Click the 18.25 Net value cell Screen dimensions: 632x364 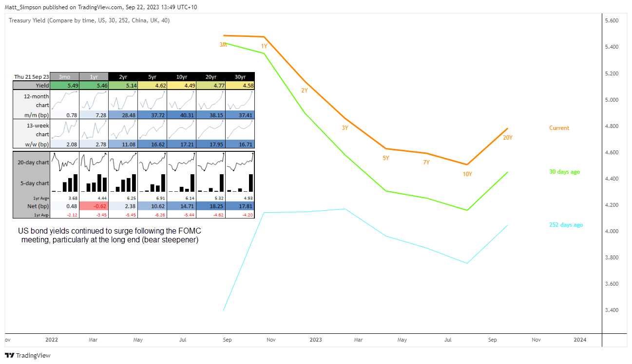(211, 206)
